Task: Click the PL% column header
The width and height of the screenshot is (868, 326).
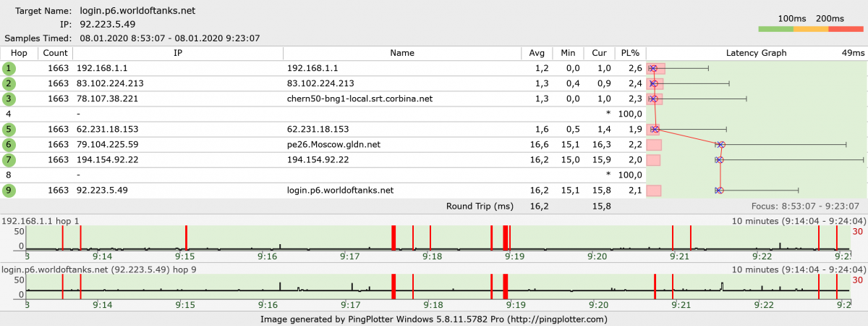Action: pos(629,53)
